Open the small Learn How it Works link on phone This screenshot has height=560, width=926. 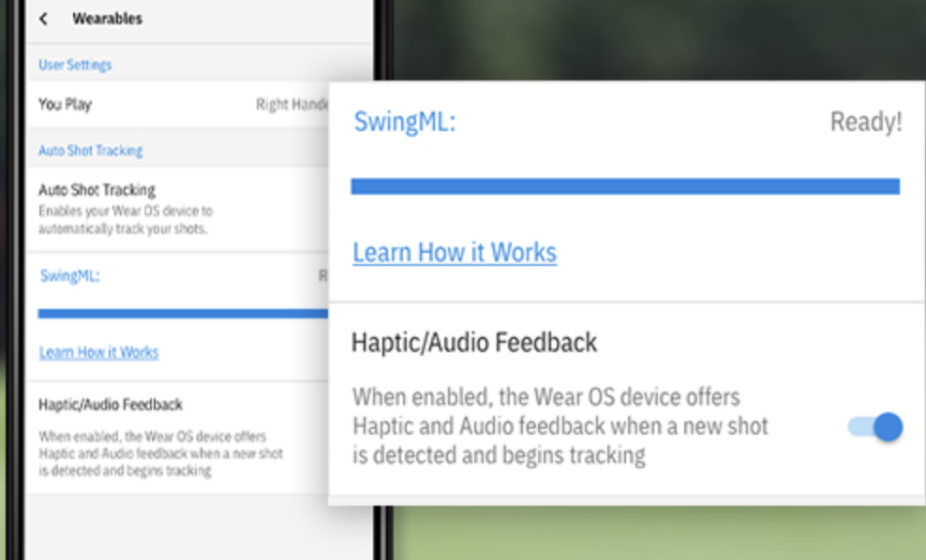coord(98,352)
